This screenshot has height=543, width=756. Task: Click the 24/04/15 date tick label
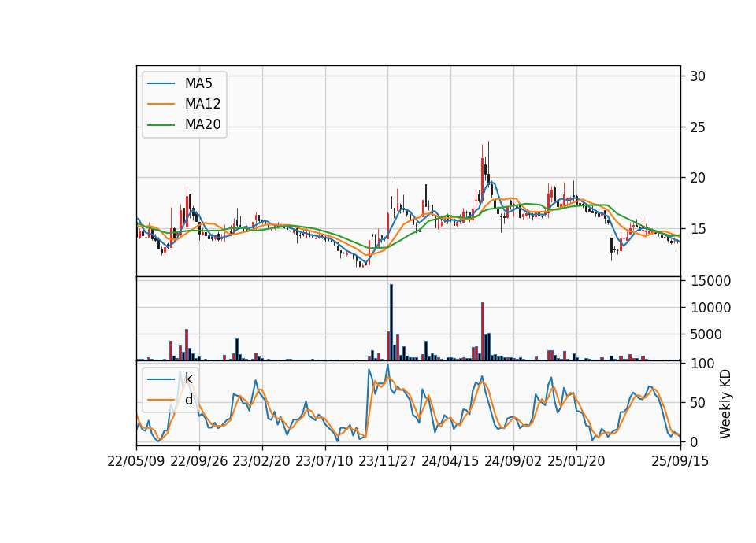[450, 461]
